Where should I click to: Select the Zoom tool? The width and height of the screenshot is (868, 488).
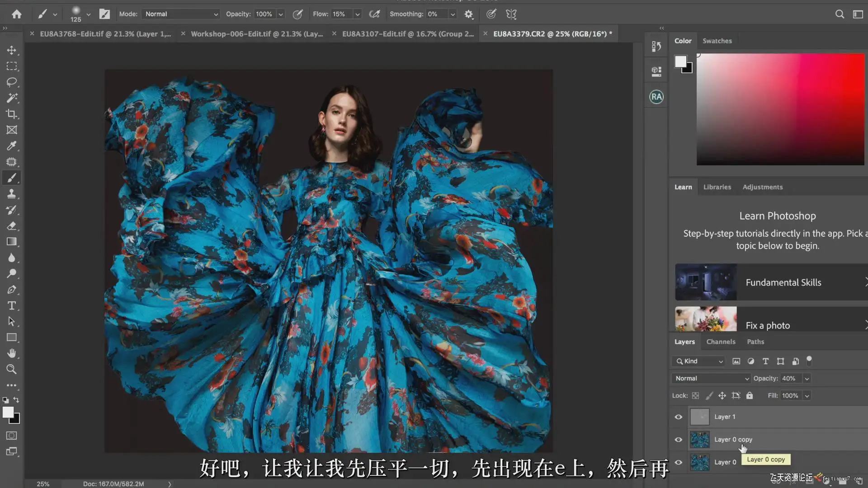[12, 369]
